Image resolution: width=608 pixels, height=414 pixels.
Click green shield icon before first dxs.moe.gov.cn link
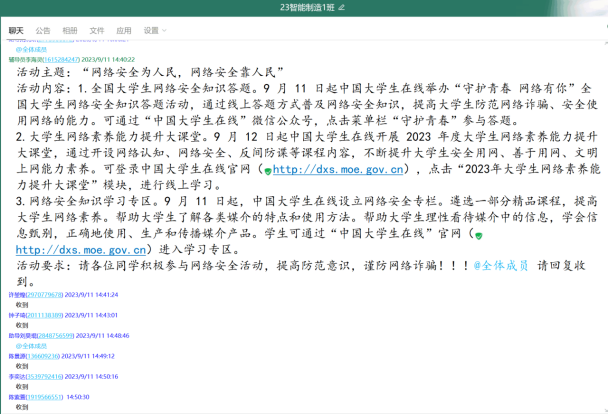[x=266, y=171]
